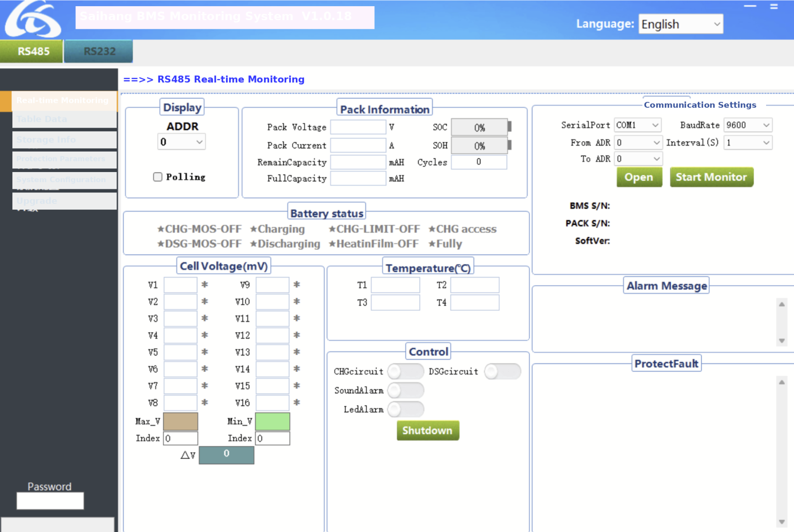
Task: Toggle the SoundAlarm switch
Action: coord(405,391)
